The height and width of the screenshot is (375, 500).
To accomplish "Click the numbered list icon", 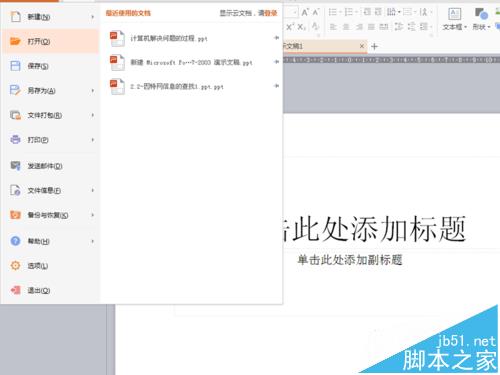I will click(348, 13).
